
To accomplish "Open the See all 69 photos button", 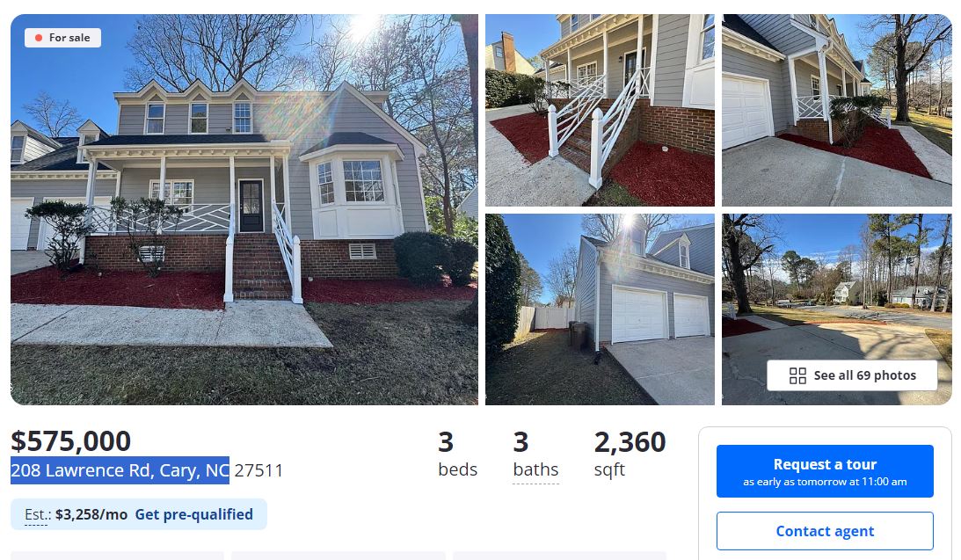I will [852, 375].
